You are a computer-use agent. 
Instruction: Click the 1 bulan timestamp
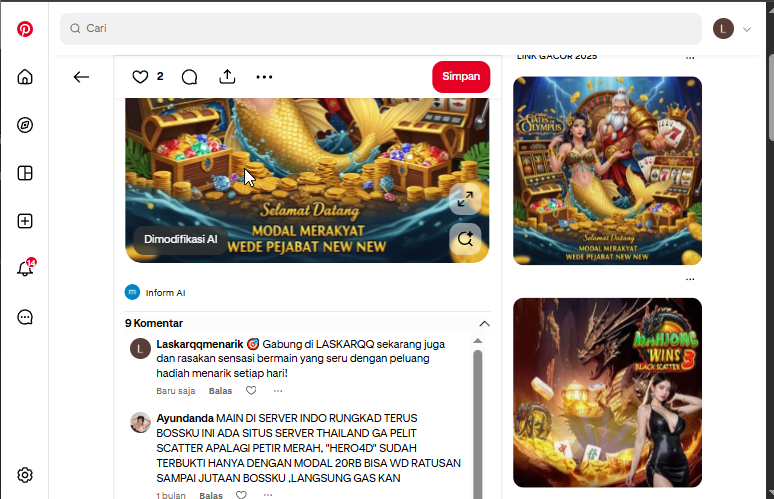pos(171,495)
